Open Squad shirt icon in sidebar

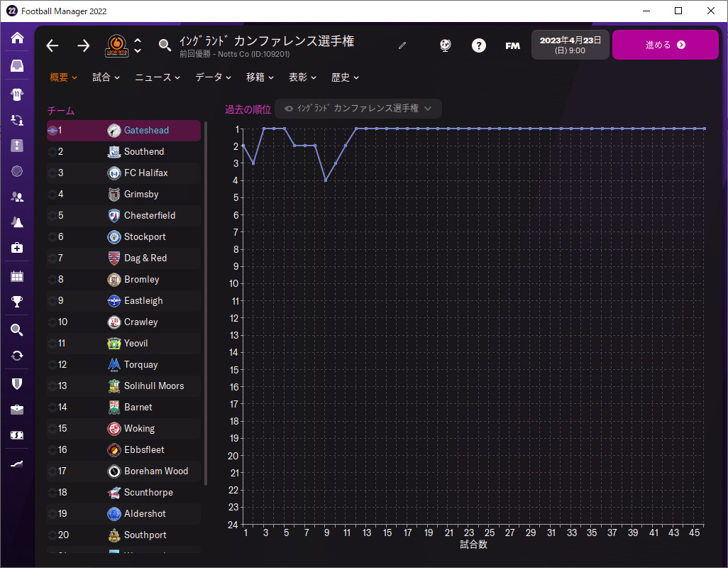[x=17, y=94]
